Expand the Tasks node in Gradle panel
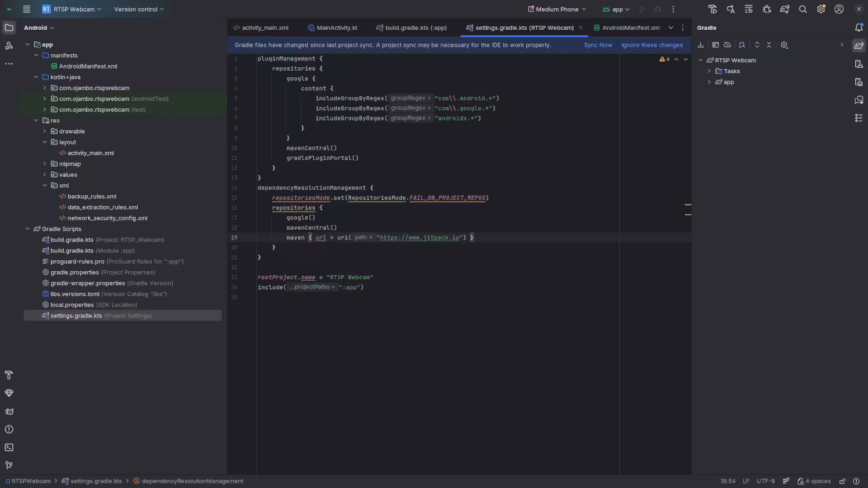The image size is (868, 488). click(709, 70)
